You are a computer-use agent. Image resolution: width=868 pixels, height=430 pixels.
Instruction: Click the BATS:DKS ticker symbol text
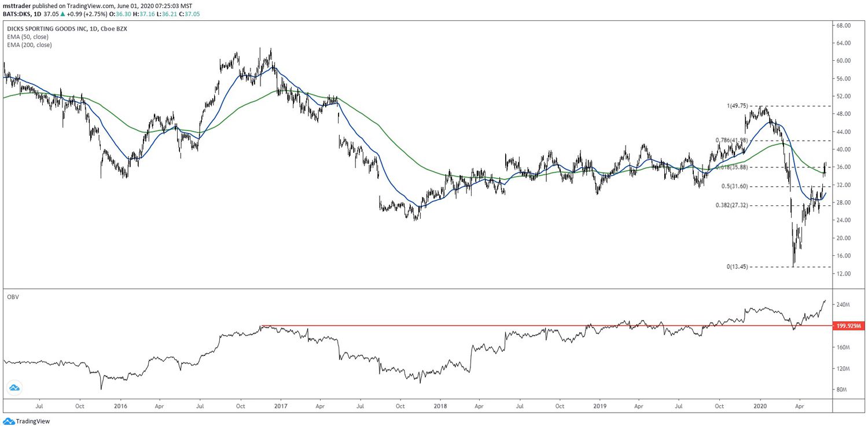coord(17,13)
